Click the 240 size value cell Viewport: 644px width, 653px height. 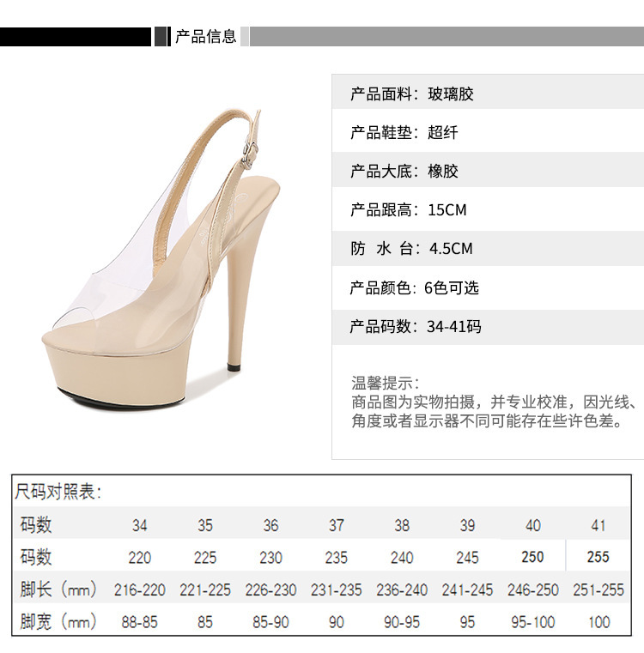[x=402, y=557]
